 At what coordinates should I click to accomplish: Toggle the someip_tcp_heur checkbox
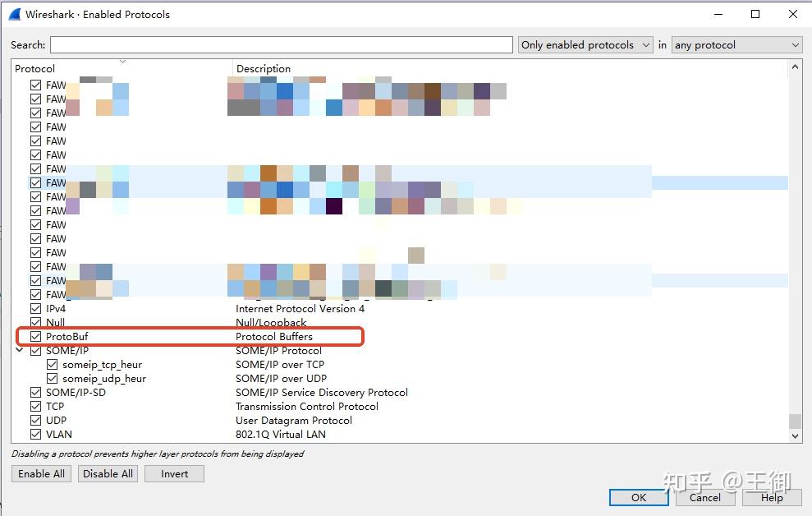(x=51, y=364)
